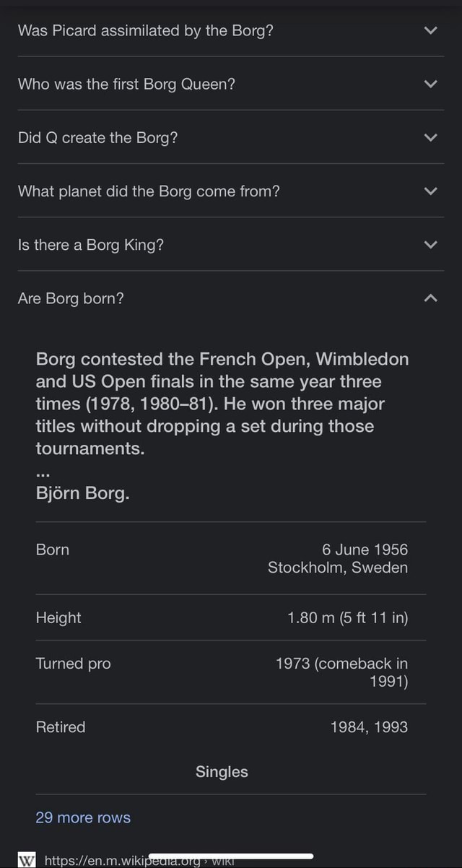Expand 'What planet did the Borg come from?'
Image resolution: width=462 pixels, height=868 pixels.
coord(231,191)
